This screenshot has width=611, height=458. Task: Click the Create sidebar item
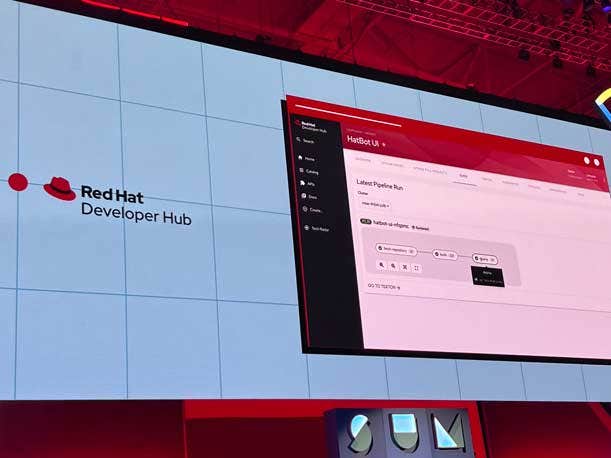313,210
